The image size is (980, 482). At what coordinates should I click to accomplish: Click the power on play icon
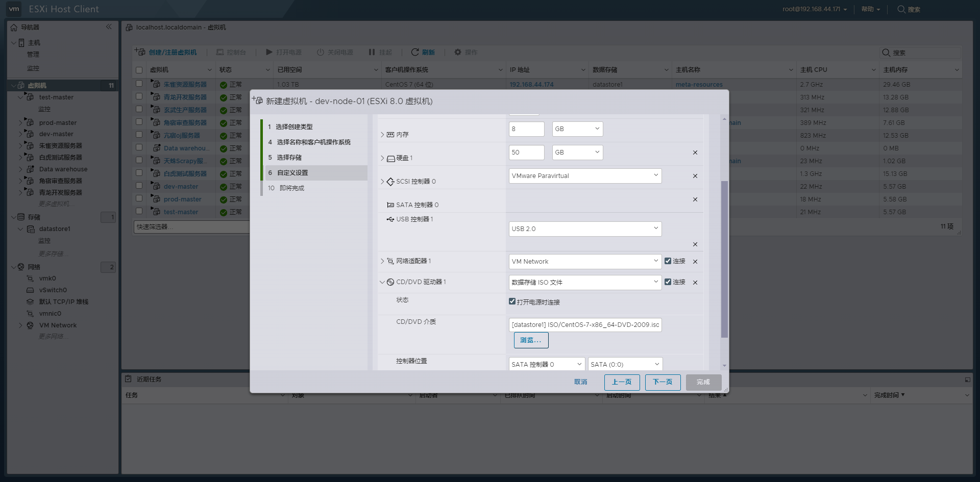[269, 52]
